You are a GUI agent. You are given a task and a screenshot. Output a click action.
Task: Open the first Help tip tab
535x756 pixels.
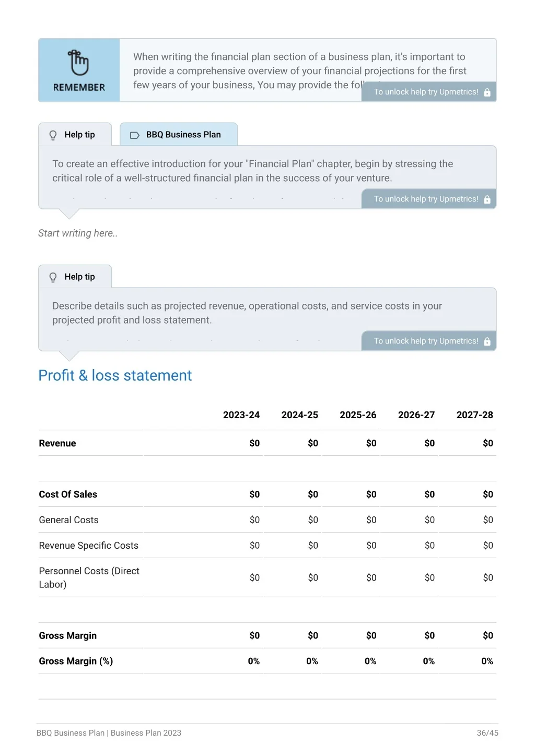tap(75, 135)
